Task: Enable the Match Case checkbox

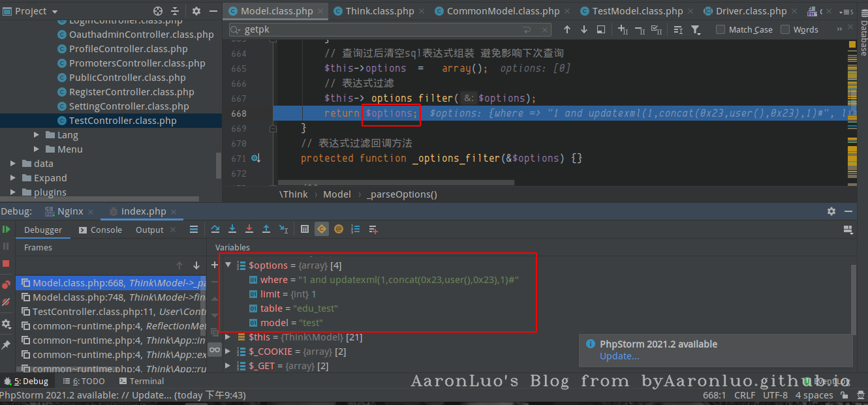Action: click(721, 29)
